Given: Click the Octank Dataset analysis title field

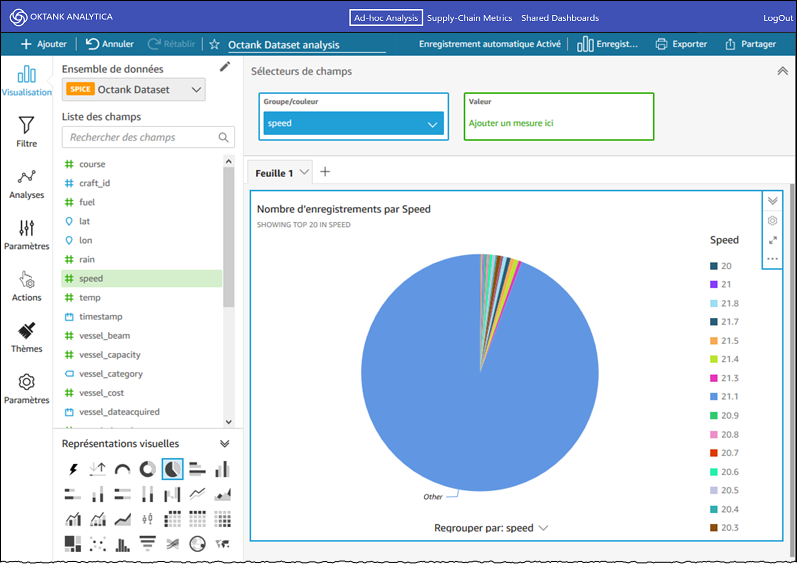Looking at the screenshot, I should tap(306, 45).
